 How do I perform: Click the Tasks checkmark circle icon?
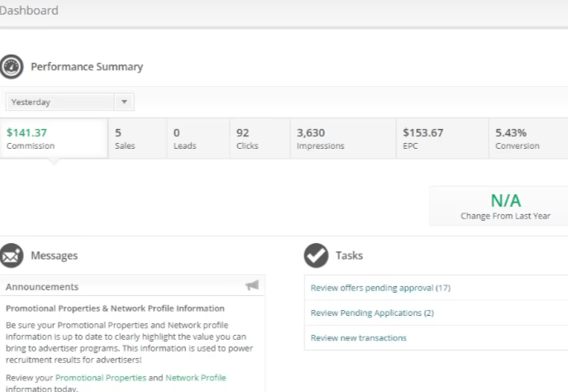click(316, 256)
